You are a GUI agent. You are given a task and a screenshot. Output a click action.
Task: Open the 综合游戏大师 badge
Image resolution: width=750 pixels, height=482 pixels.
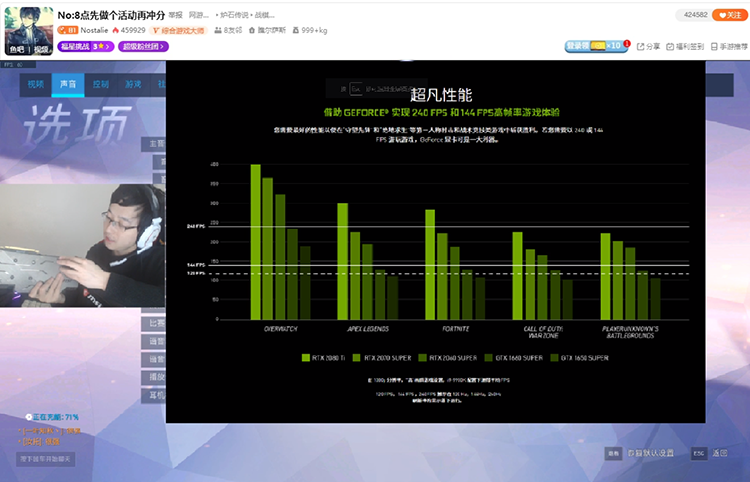click(x=178, y=31)
